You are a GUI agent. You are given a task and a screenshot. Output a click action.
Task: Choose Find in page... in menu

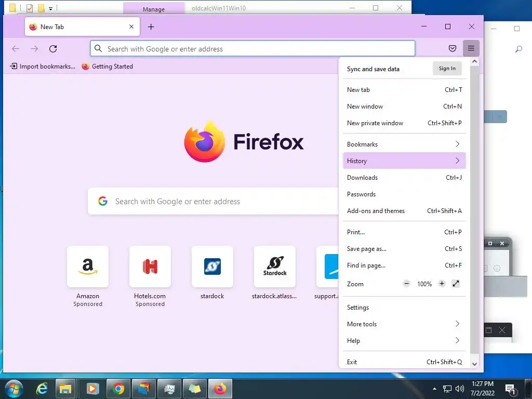404,265
